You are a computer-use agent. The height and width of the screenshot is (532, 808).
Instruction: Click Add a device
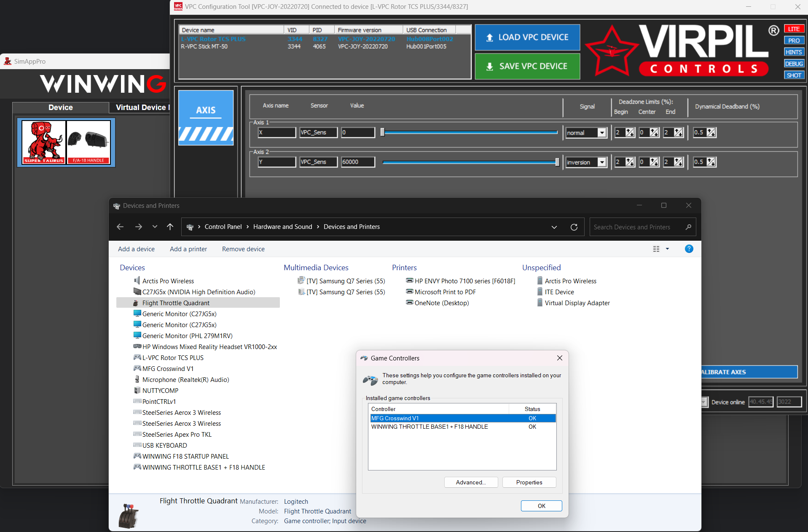tap(136, 249)
